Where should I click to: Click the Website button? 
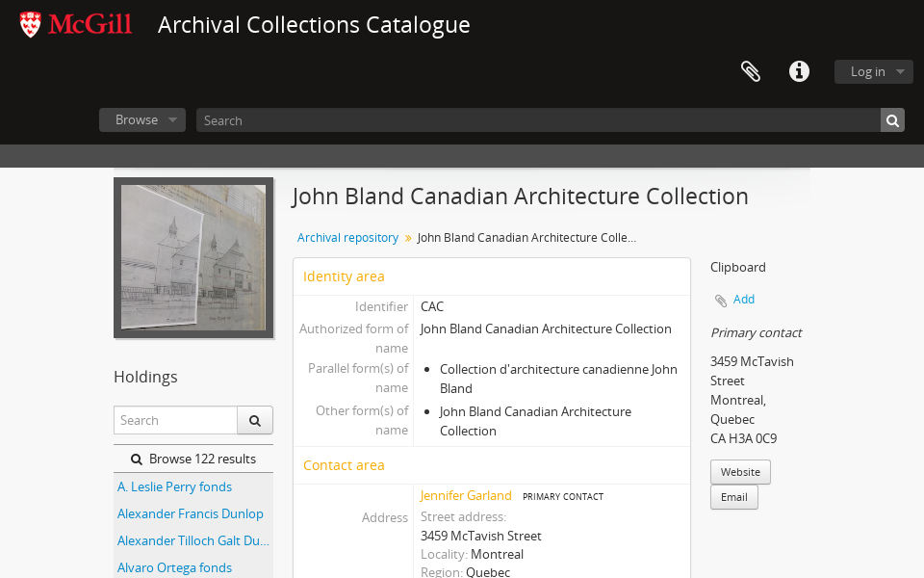point(740,471)
